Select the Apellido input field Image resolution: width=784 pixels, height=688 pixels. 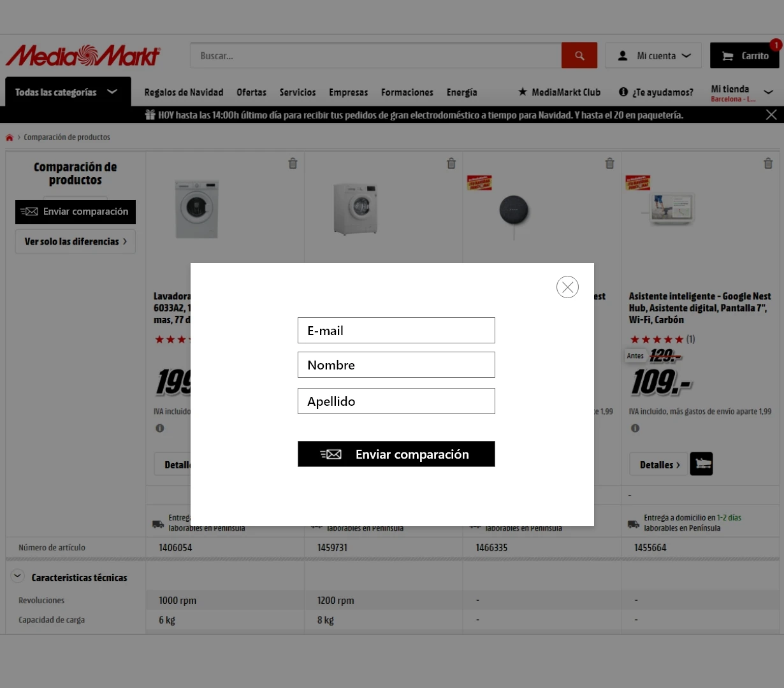(x=396, y=401)
